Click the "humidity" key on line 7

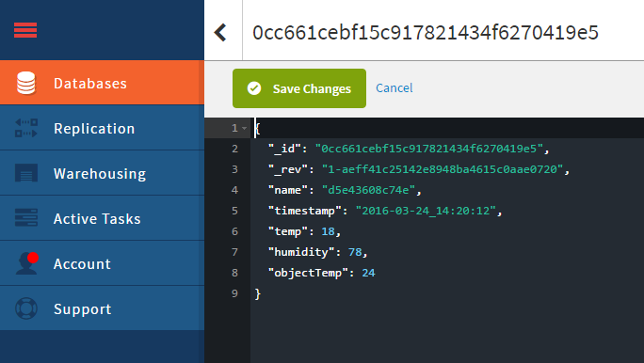pos(301,252)
